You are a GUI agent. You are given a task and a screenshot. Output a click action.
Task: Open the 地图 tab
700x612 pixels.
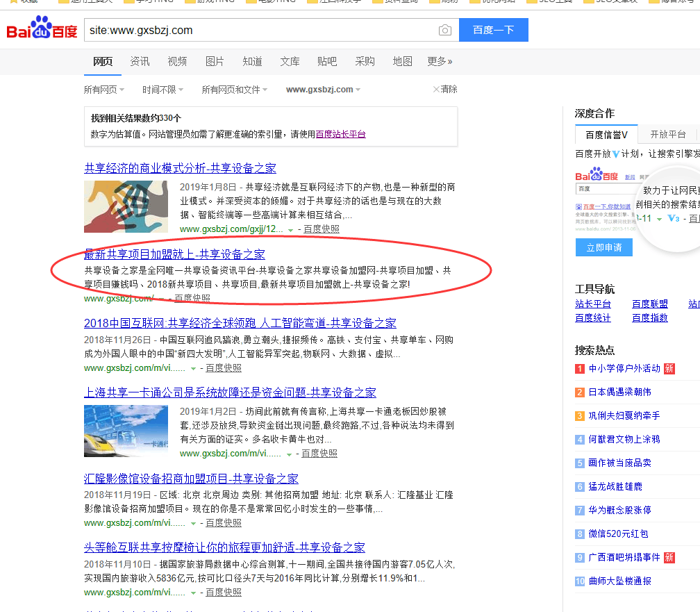point(402,61)
